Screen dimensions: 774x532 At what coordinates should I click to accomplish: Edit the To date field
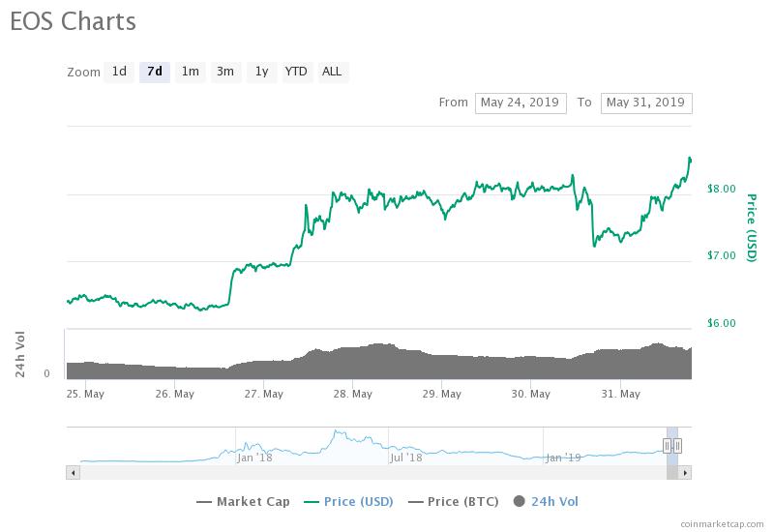(646, 103)
